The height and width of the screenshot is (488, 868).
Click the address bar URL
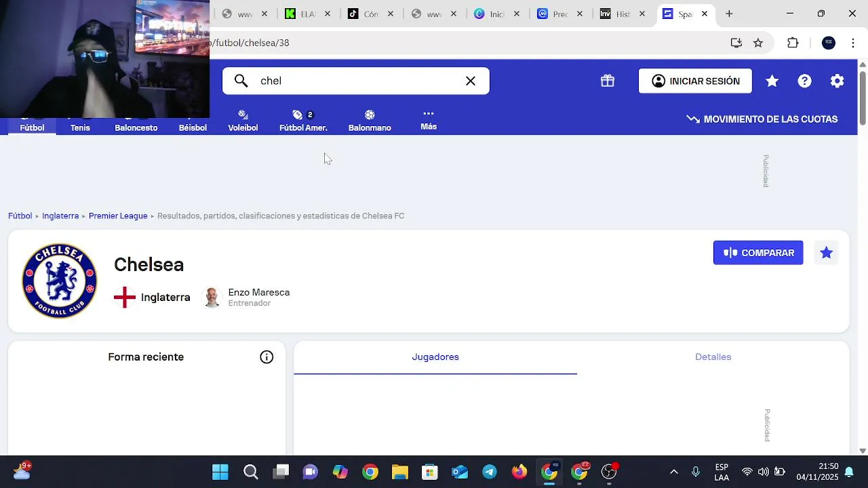[x=250, y=43]
